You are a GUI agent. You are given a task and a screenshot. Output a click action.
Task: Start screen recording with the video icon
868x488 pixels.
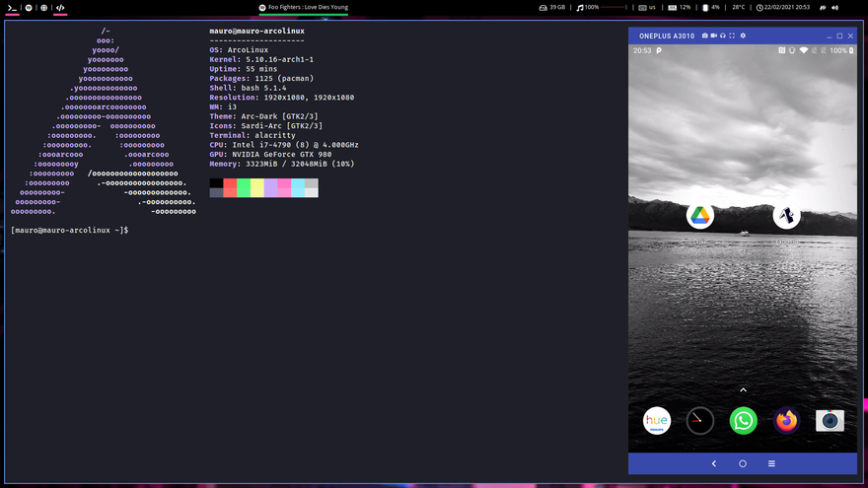713,35
